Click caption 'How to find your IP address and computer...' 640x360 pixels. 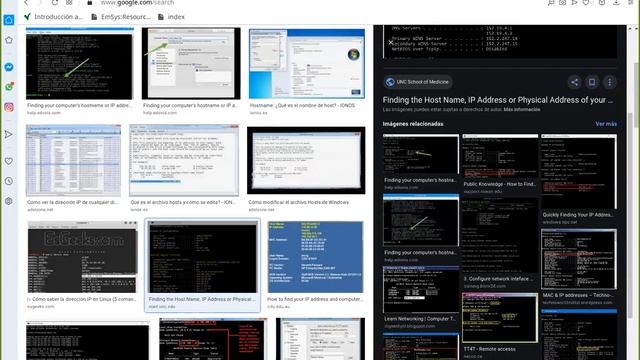[315, 299]
